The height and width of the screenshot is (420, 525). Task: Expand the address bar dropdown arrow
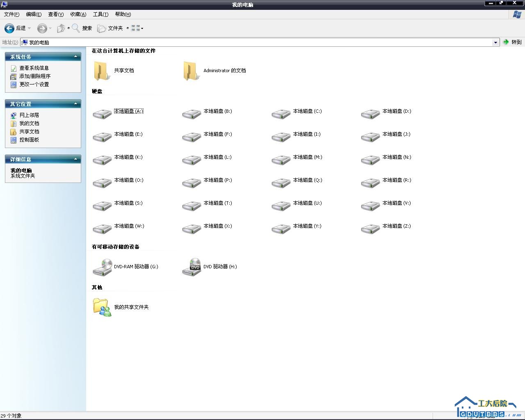coord(495,42)
